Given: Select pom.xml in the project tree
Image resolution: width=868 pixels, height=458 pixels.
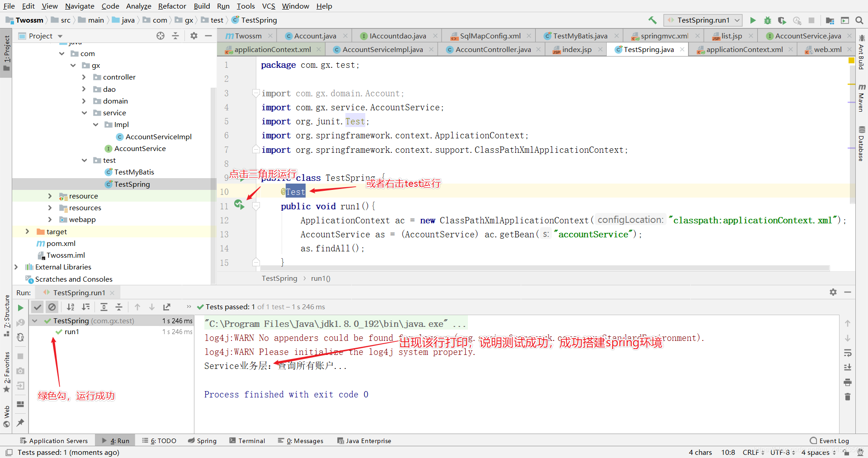Looking at the screenshot, I should (61, 243).
